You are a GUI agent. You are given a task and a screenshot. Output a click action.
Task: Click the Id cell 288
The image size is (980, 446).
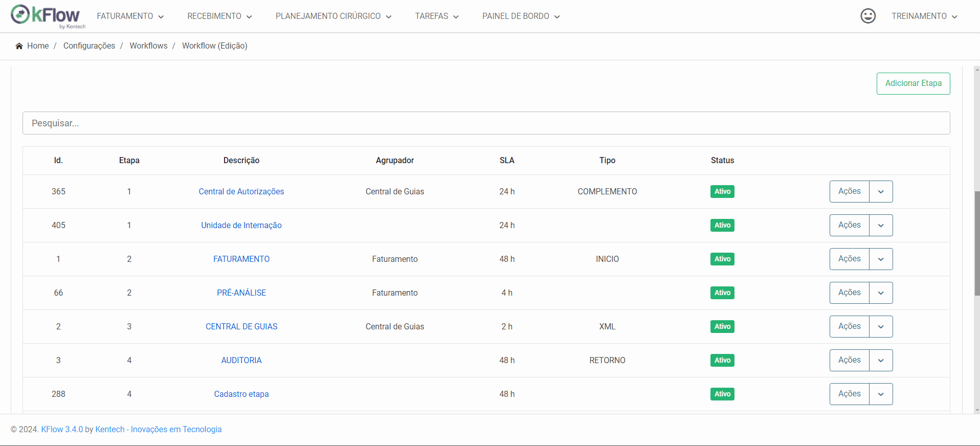point(58,394)
